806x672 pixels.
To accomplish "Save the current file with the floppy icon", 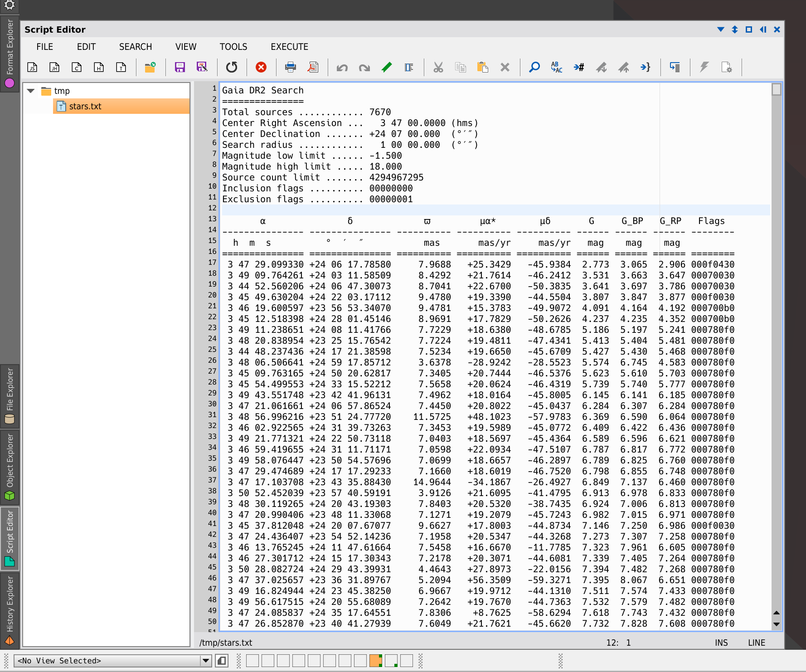I will (x=180, y=68).
